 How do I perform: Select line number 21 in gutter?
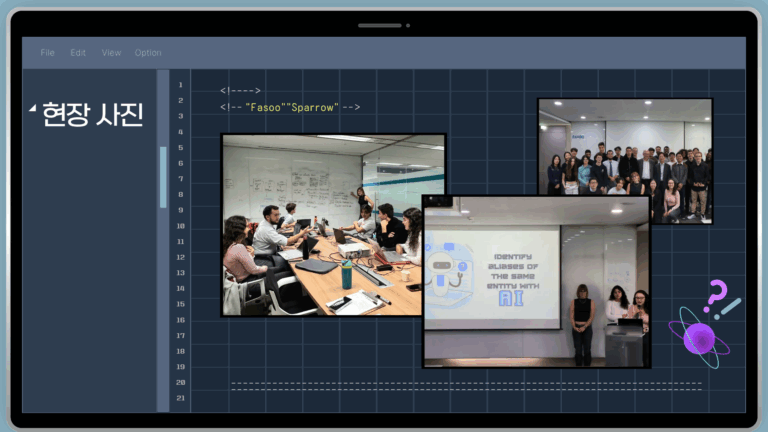[x=180, y=398]
